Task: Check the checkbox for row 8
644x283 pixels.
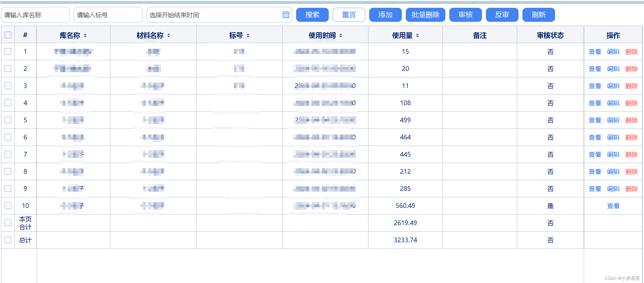Action: click(8, 171)
